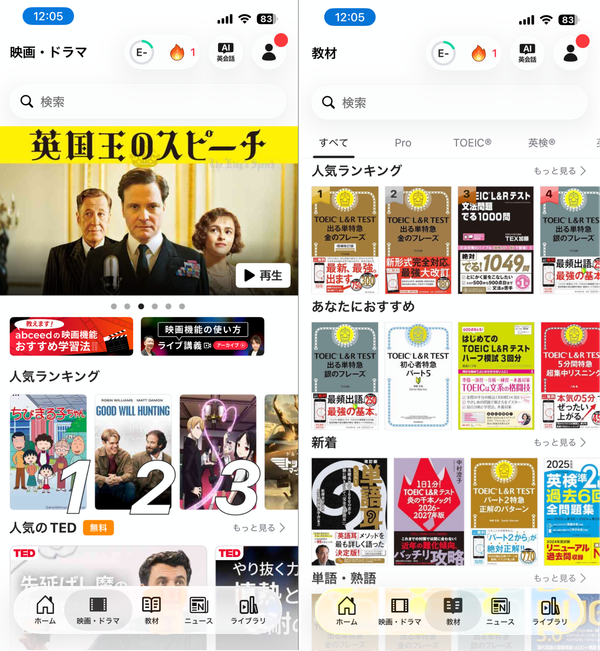
Task: Open AI英会話 on the 教材 screen
Action: pyautogui.click(x=527, y=54)
